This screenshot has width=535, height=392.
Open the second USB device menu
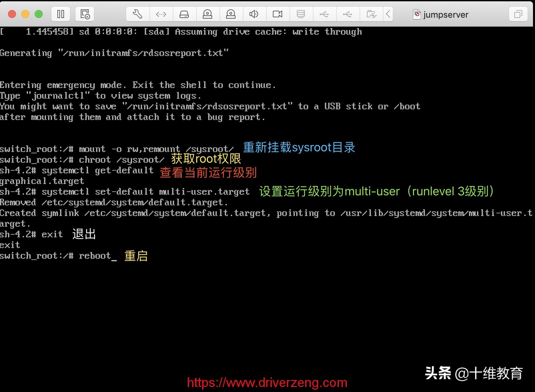[348, 14]
